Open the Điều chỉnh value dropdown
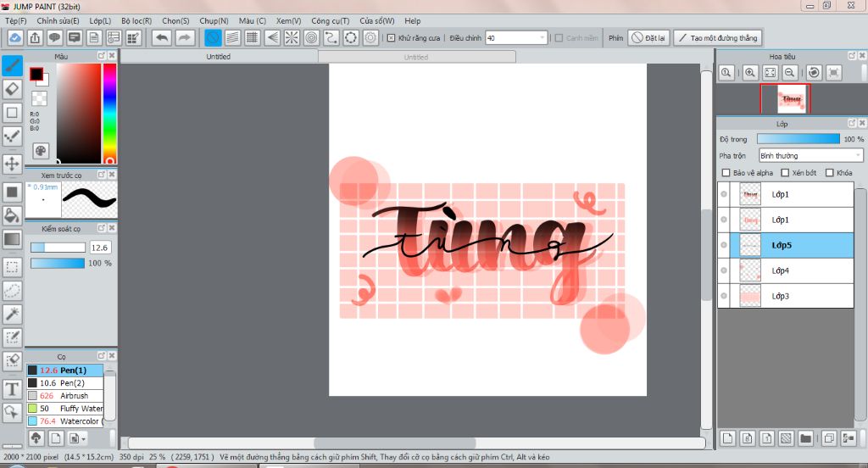Screen dimensions: 868x468 pos(542,37)
